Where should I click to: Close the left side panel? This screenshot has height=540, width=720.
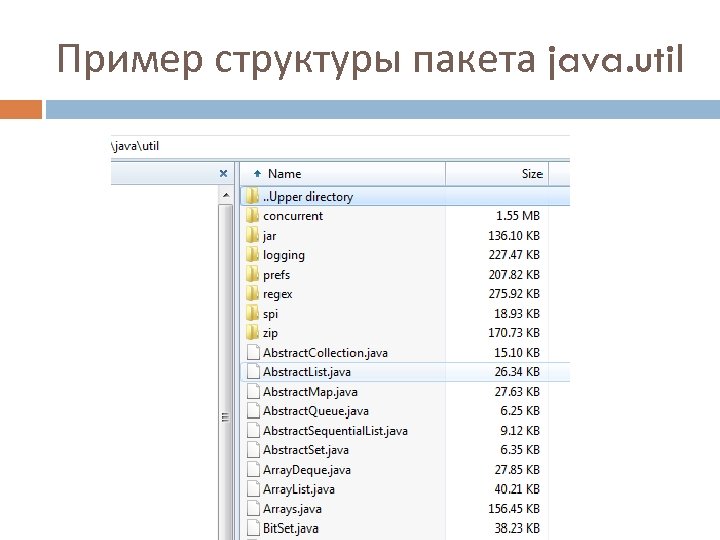[x=224, y=174]
